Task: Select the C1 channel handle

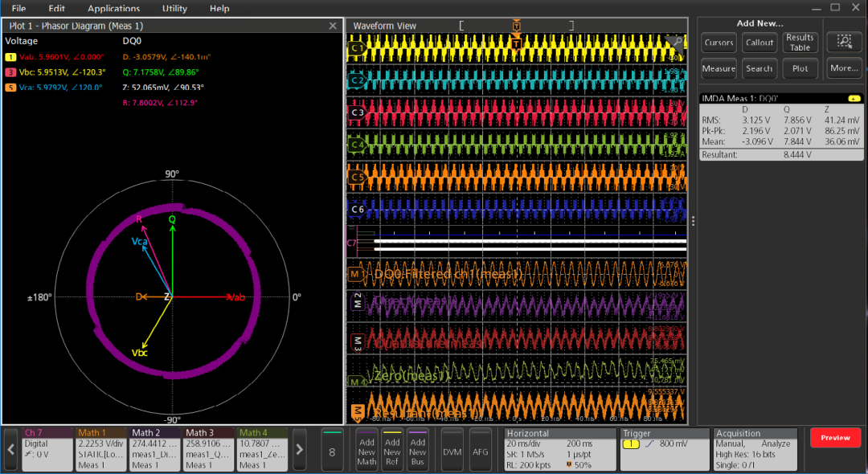Action: tap(358, 50)
